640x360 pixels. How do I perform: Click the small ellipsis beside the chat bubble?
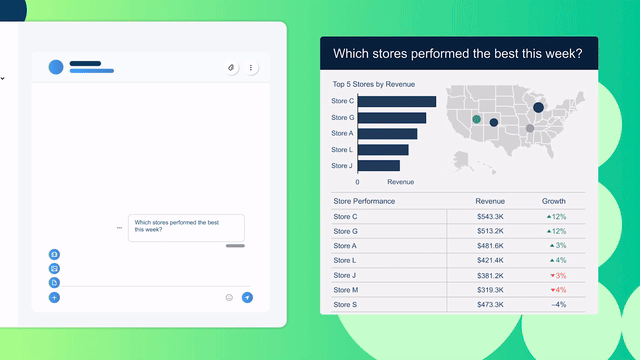point(119,228)
